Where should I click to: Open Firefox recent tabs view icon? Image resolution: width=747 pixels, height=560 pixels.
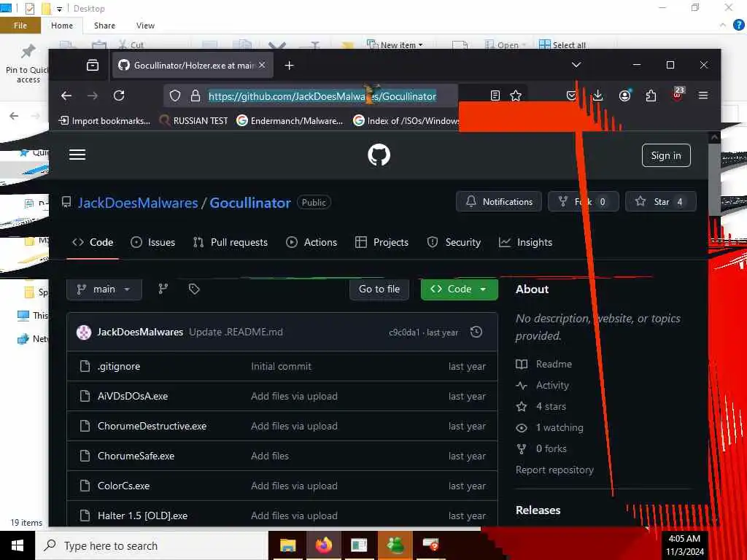[x=93, y=65]
